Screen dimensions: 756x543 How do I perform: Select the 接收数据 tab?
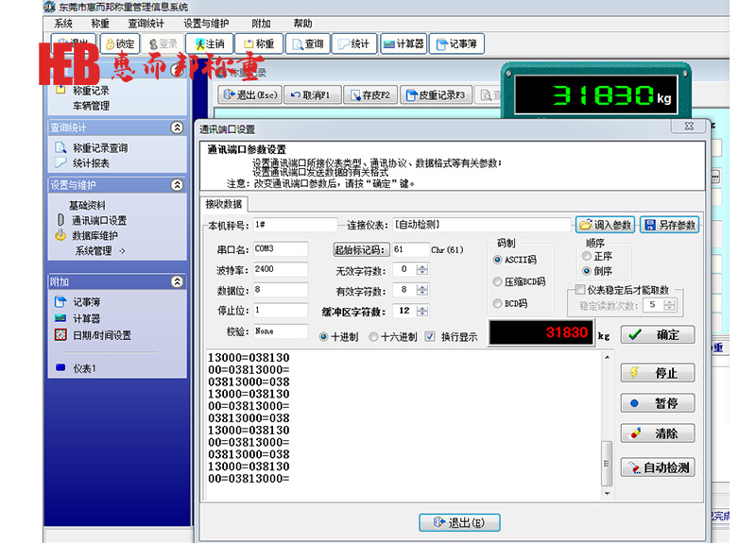point(226,204)
